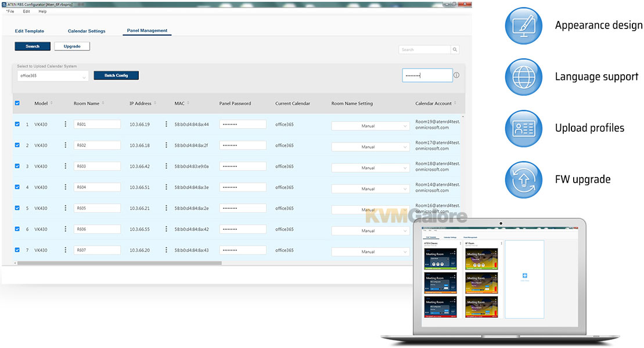Click the batch password input field
The width and height of the screenshot is (644, 348).
[x=427, y=75]
